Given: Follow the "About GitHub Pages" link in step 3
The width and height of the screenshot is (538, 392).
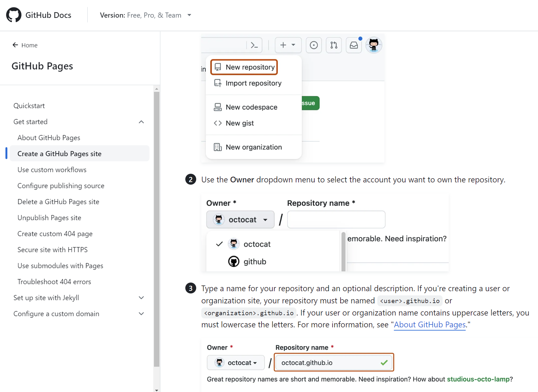Looking at the screenshot, I should click(430, 325).
